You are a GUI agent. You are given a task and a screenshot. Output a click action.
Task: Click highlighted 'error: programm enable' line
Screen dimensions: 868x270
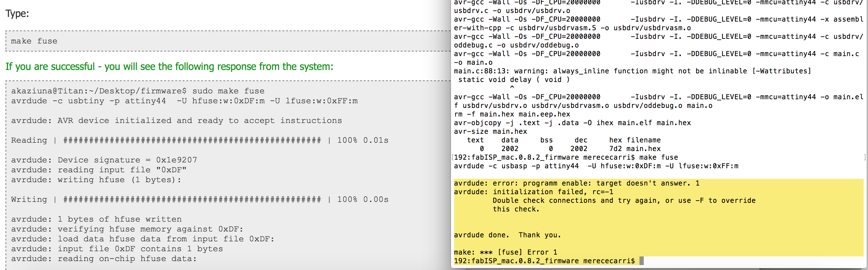(x=577, y=183)
